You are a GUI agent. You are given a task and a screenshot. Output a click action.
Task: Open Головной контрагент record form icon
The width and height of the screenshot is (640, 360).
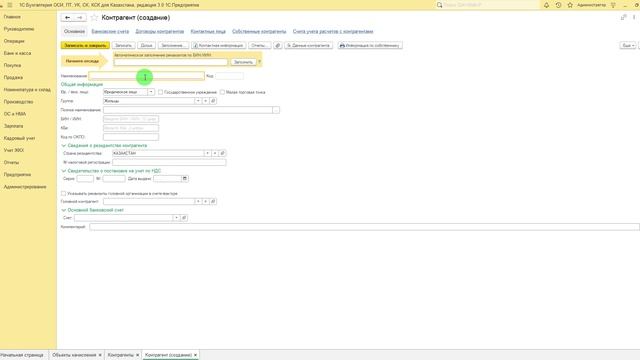(x=213, y=201)
